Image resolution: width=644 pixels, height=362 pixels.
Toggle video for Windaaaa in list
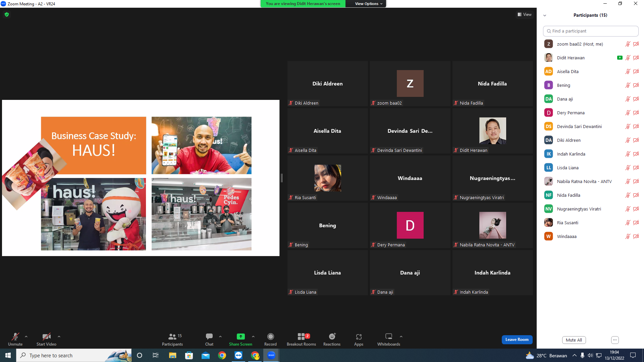point(636,236)
